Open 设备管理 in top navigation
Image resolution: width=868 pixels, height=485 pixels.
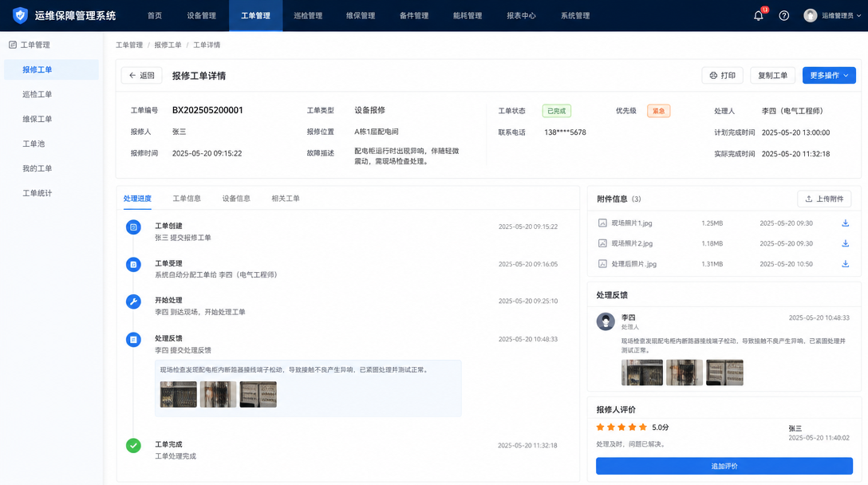tap(202, 15)
